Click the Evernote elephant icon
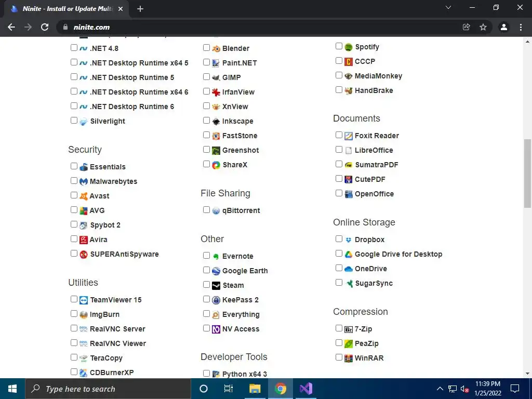 (x=216, y=257)
